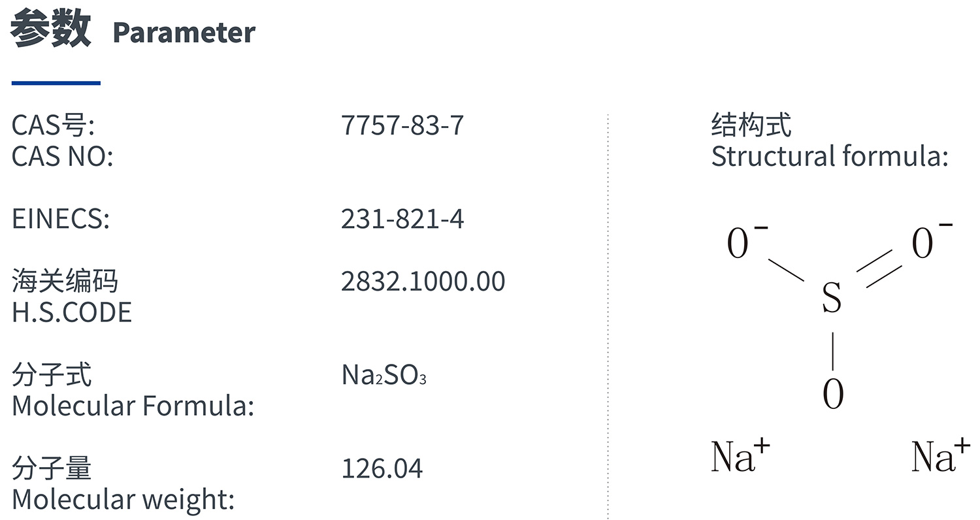Click the CAS NO: label
980x520 pixels.
(63, 157)
